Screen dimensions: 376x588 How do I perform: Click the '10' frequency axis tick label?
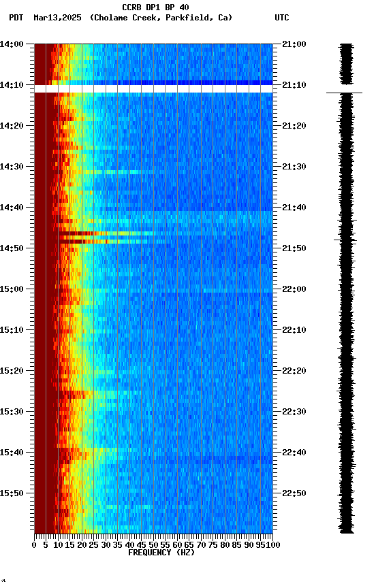click(58, 546)
